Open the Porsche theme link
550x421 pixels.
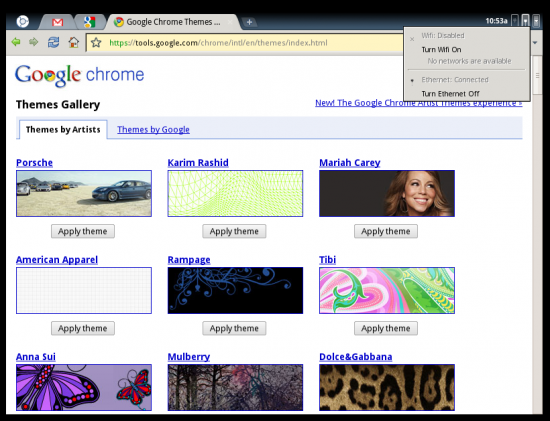[x=34, y=163]
